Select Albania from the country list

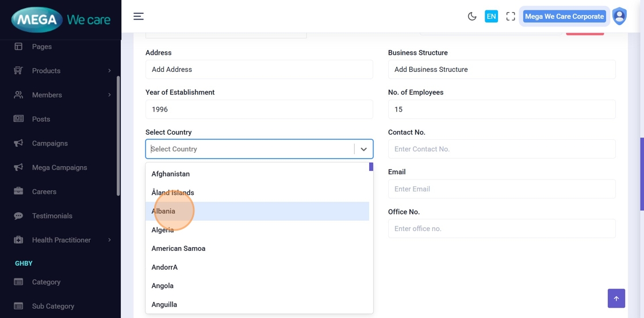click(x=163, y=211)
